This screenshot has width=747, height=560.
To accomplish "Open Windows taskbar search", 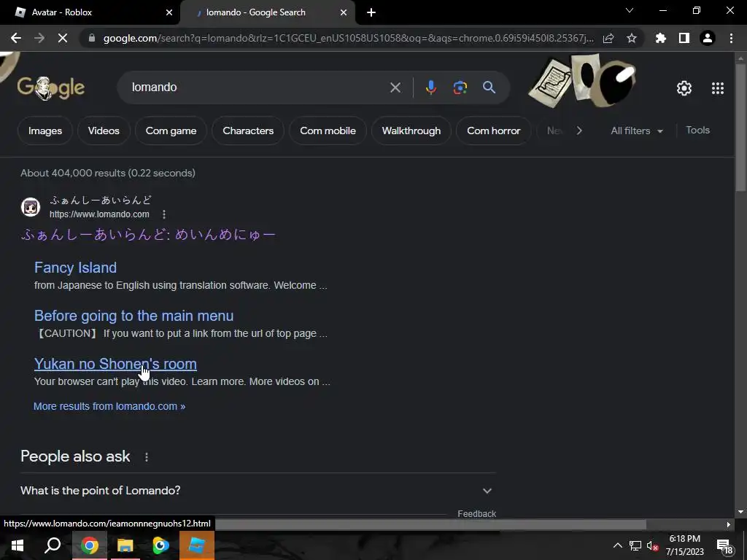I will coord(53,545).
